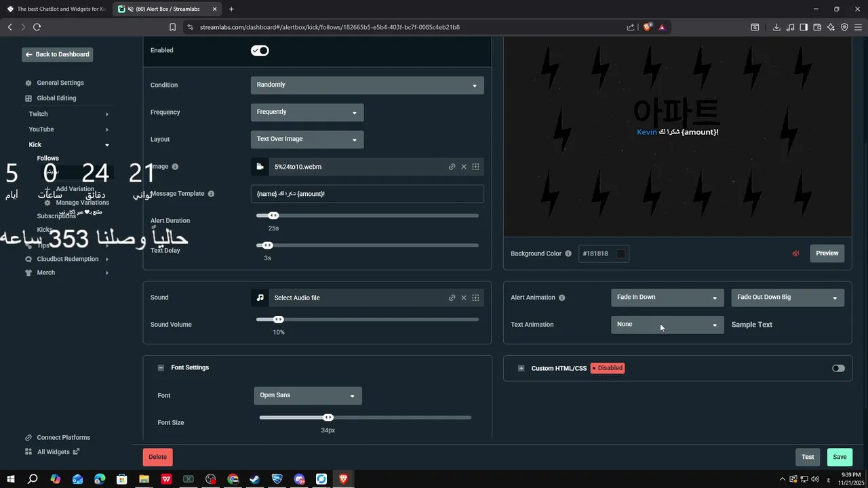Open the Layout dropdown Text Over Image
868x488 pixels.
307,139
